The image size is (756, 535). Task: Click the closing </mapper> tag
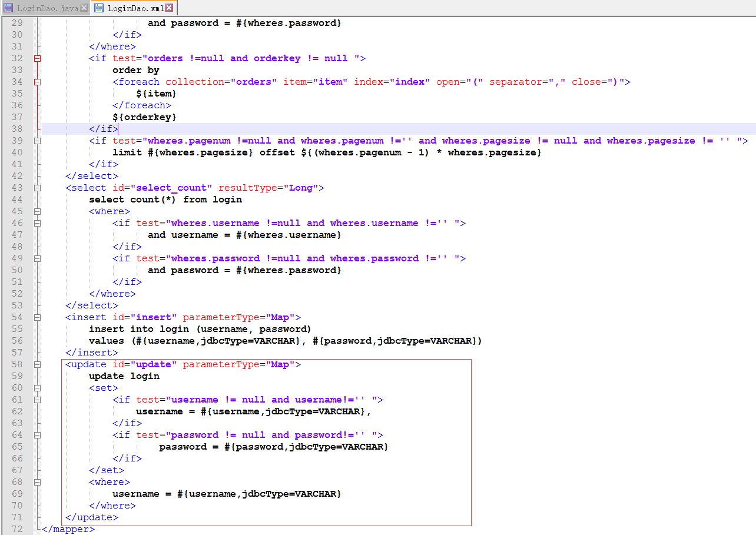coord(68,529)
